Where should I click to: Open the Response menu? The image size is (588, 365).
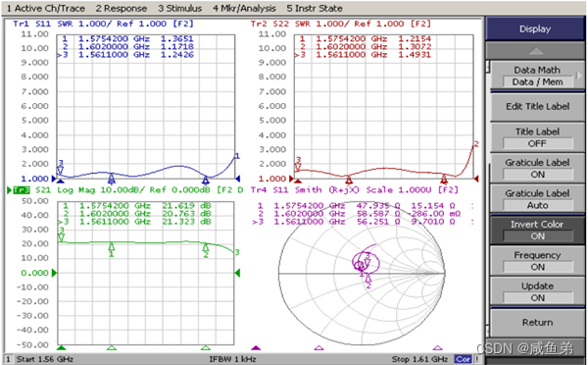click(122, 8)
